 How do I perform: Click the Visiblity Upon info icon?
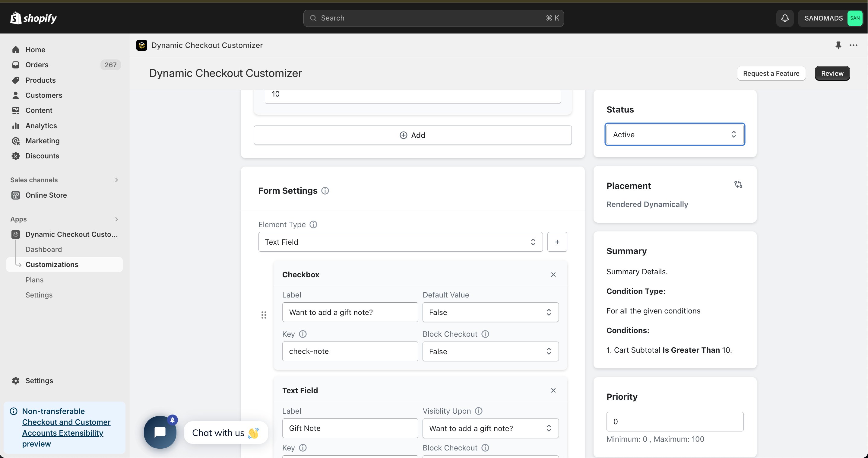tap(478, 411)
